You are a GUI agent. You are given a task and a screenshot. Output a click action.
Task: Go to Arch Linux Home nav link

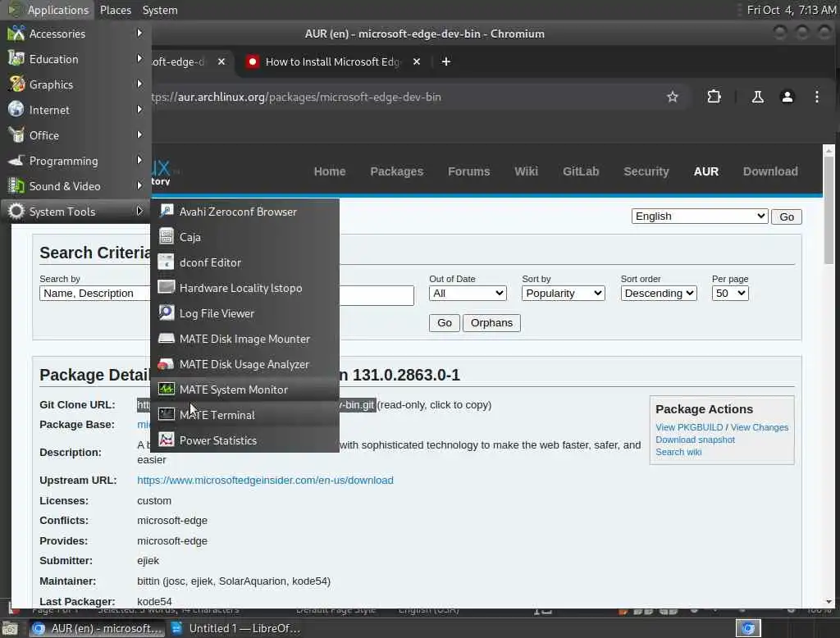click(330, 171)
